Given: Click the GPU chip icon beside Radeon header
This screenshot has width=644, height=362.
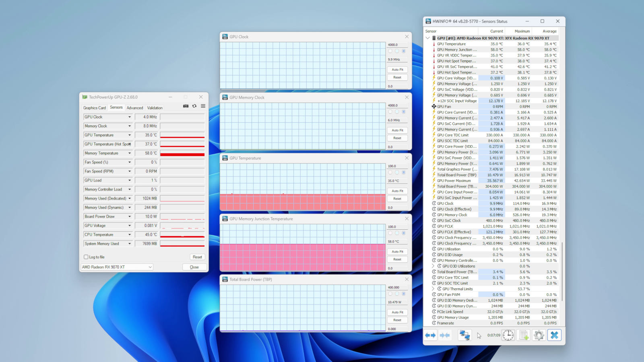Looking at the screenshot, I should [434, 38].
